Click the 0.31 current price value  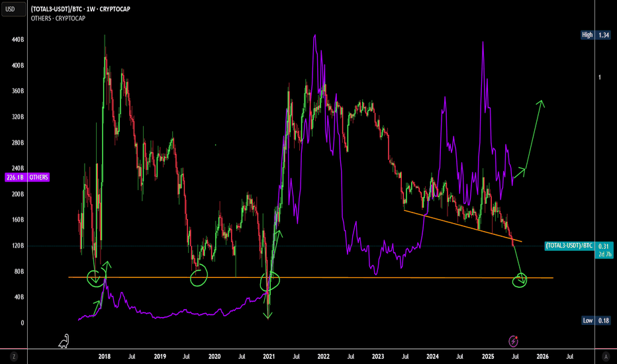[603, 246]
